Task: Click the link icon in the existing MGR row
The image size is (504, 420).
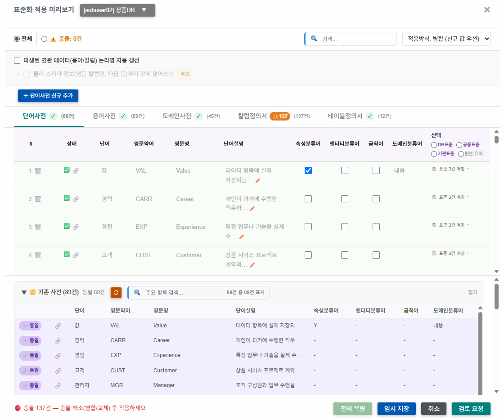Action: click(58, 386)
